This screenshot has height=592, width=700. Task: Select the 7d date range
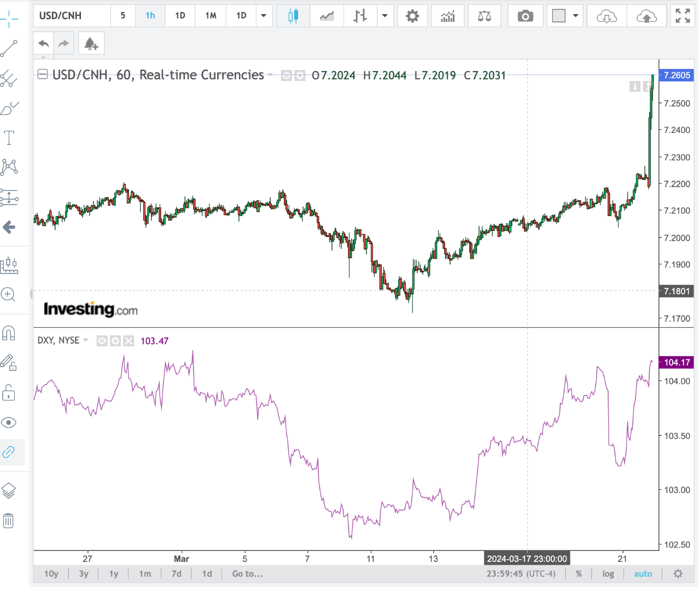tap(176, 573)
